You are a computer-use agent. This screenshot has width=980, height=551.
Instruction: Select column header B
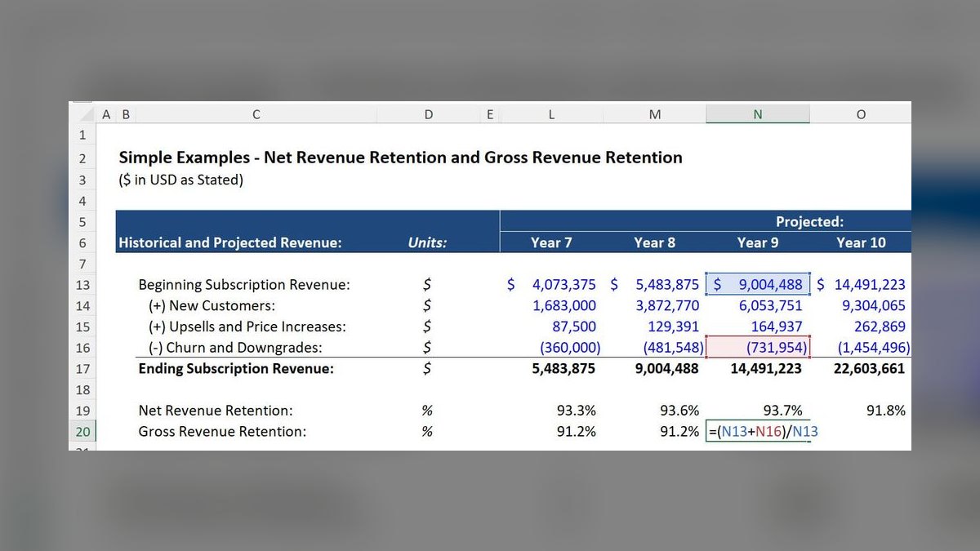tap(126, 115)
